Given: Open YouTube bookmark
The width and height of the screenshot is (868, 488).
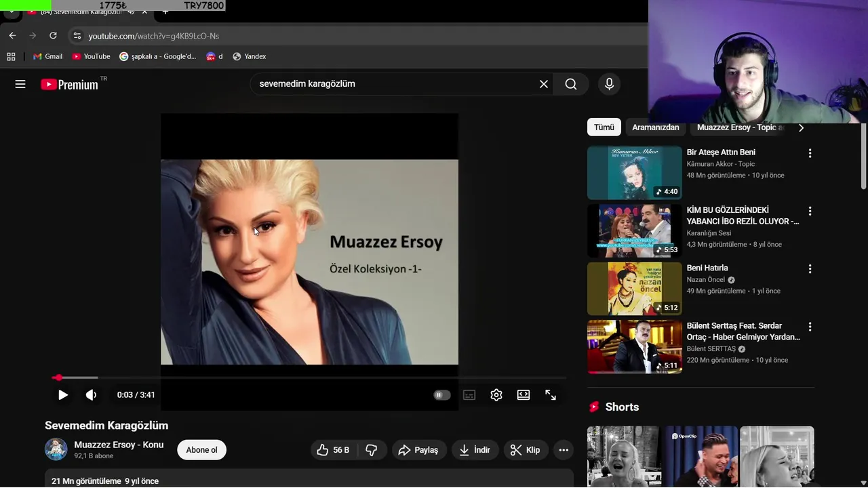Looking at the screenshot, I should coord(91,56).
